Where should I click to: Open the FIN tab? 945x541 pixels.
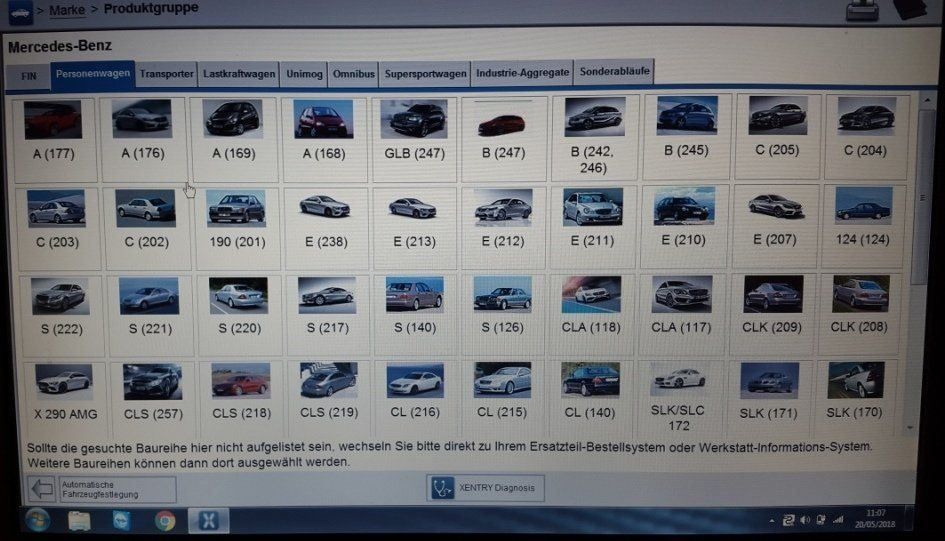pos(29,75)
